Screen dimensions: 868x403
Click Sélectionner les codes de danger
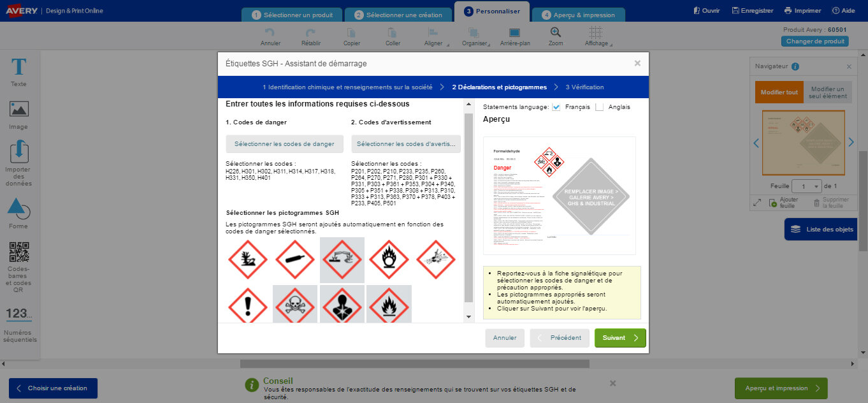tap(284, 144)
